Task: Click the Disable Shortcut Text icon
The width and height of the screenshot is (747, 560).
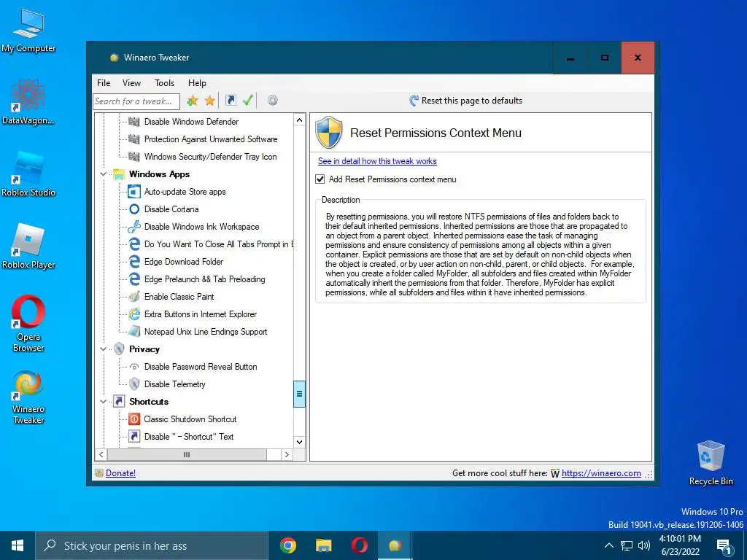Action: [134, 436]
